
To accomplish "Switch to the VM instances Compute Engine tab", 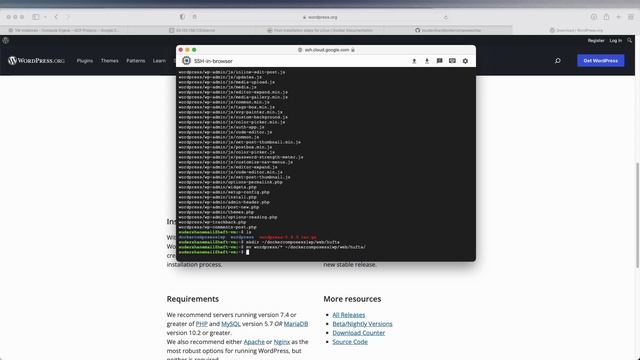I will coord(64,30).
